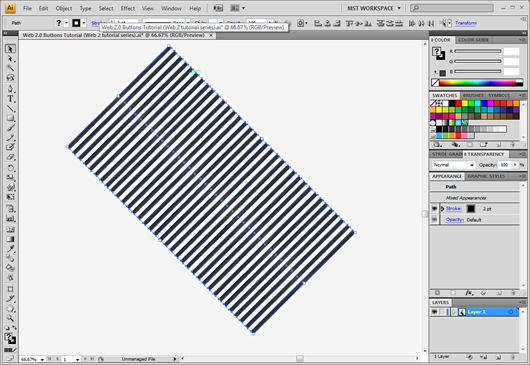The width and height of the screenshot is (530, 365).
Task: Click the Adobe Illustrator Ai logo
Action: 10,8
